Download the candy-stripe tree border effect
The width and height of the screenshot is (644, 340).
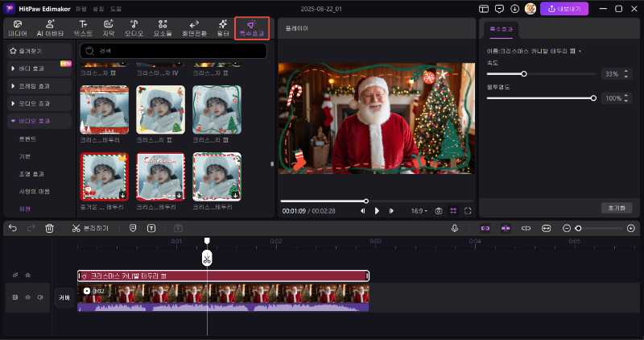pyautogui.click(x=235, y=195)
